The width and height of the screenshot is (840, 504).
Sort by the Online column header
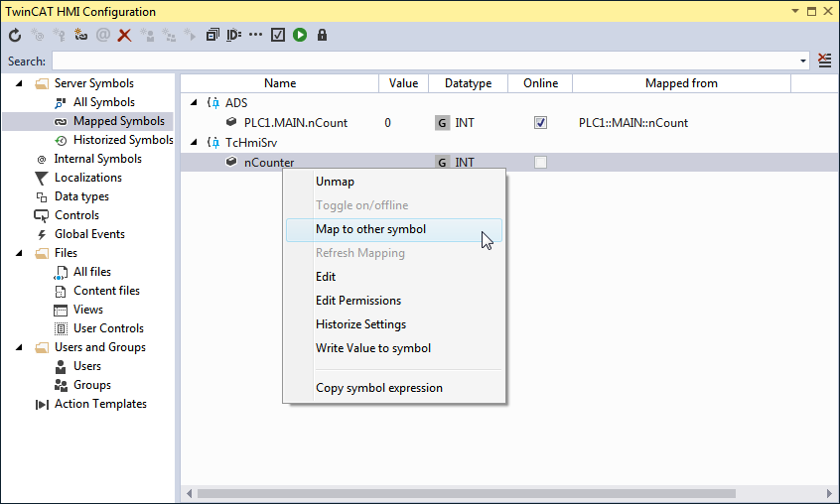pos(540,83)
